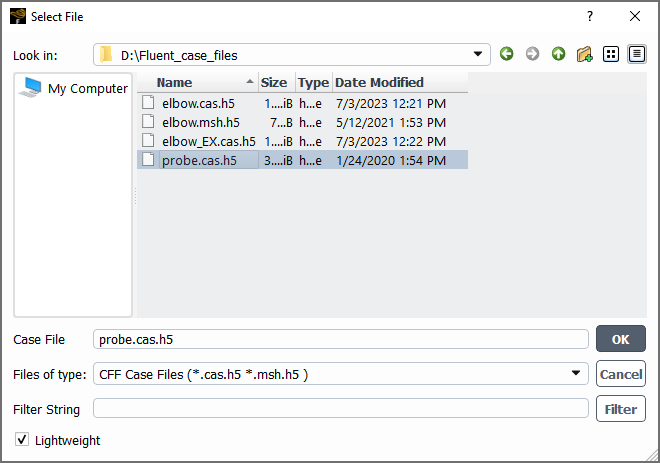Click the Case File name field
Viewport: 660px width, 463px height.
[x=341, y=339]
